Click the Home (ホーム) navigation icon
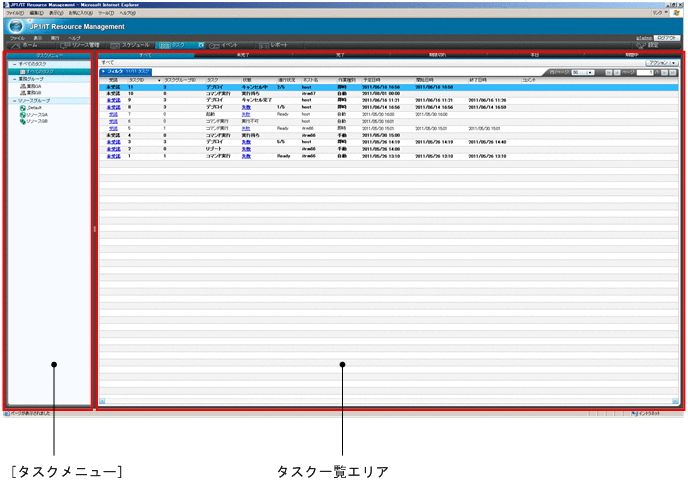This screenshot has width=688, height=484. tap(17, 45)
